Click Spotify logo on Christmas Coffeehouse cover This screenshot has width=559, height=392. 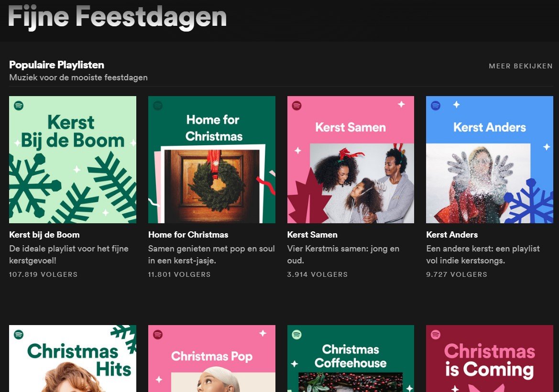point(296,335)
